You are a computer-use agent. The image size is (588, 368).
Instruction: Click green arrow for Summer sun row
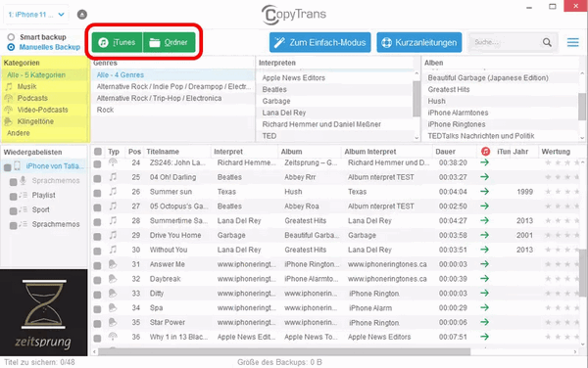tap(484, 191)
